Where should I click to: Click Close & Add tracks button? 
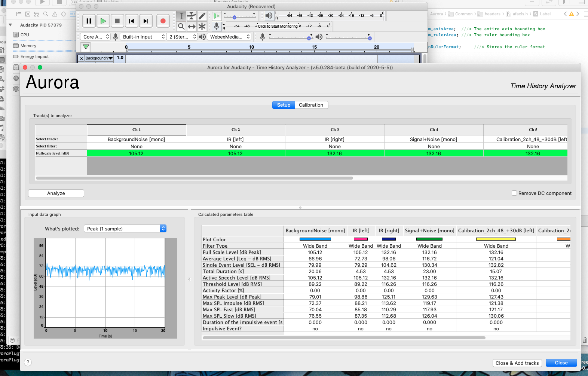[517, 363]
